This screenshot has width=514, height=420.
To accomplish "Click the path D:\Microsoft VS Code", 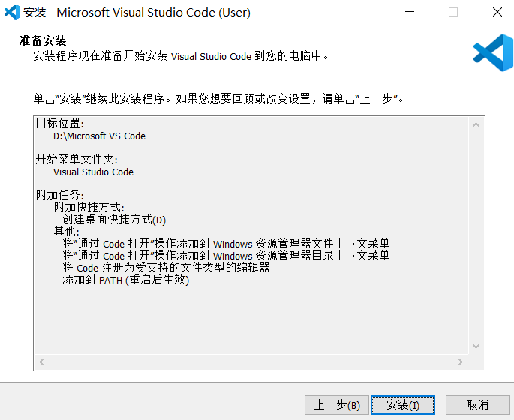I will coord(99,136).
